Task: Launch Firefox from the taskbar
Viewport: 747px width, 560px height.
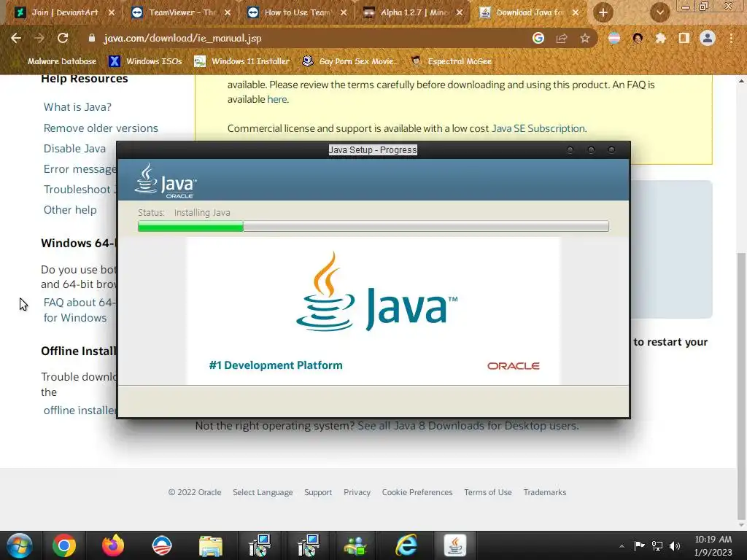Action: [x=113, y=545]
